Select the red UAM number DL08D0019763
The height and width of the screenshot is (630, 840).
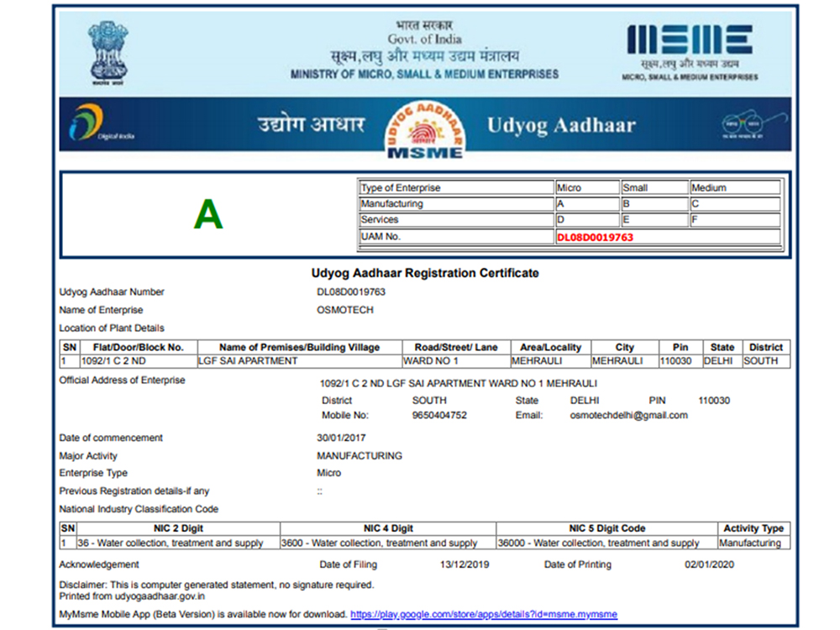tap(595, 238)
